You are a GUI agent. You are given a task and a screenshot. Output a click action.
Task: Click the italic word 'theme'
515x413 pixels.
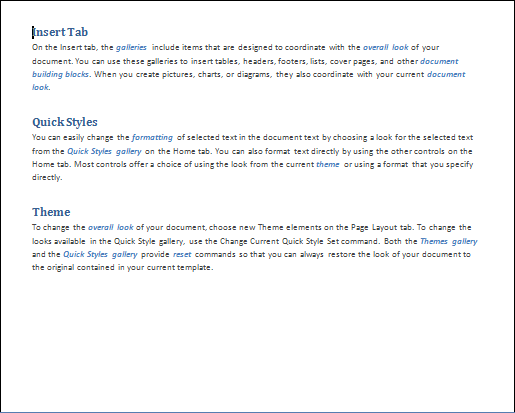point(328,164)
